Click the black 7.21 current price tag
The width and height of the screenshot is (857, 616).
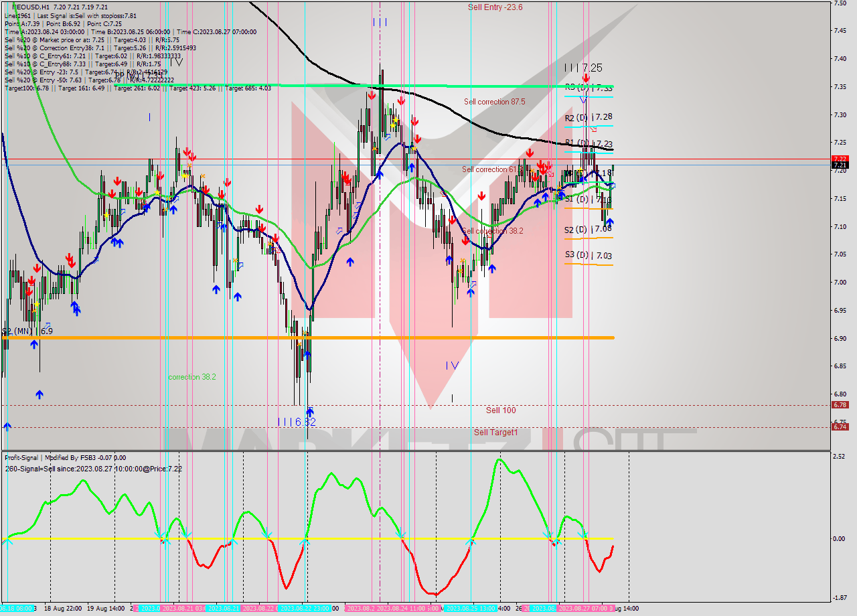tap(840, 165)
